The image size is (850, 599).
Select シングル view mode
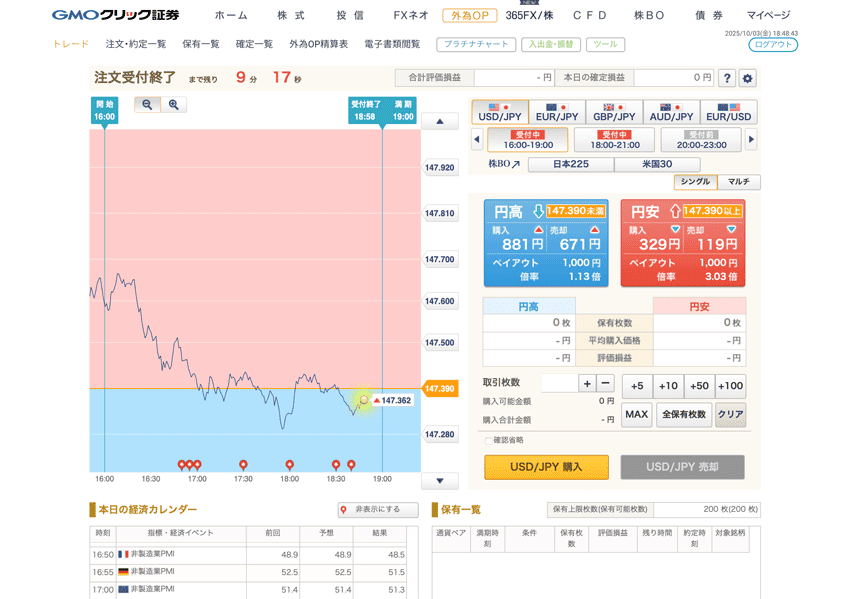[x=695, y=182]
